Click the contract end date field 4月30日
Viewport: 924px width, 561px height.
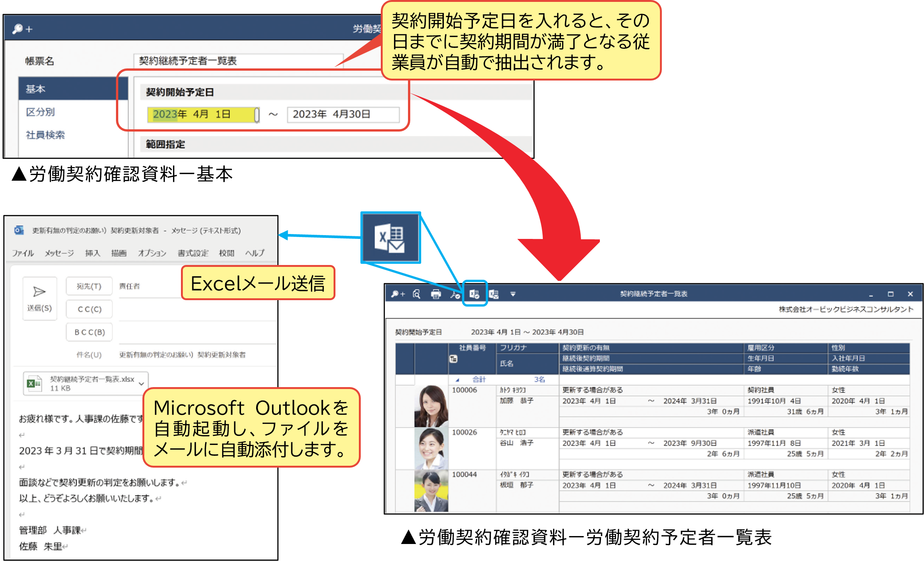(x=343, y=115)
